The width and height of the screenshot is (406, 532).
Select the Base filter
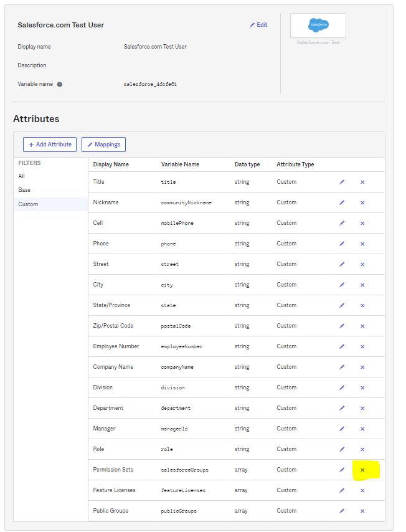pyautogui.click(x=24, y=190)
